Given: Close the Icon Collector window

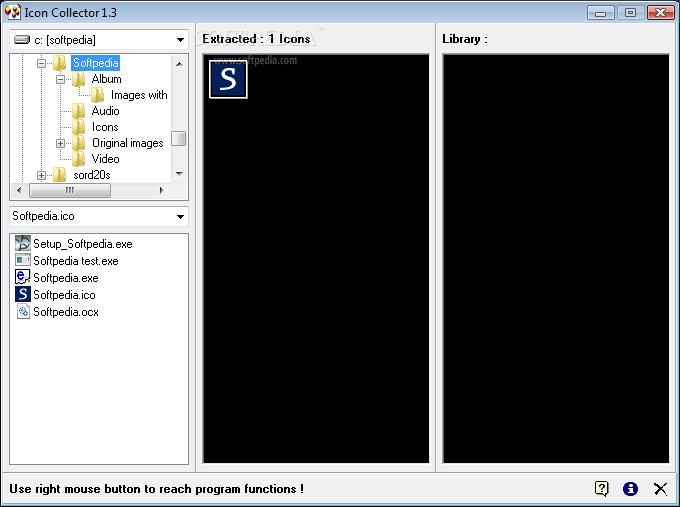Looking at the screenshot, I should pyautogui.click(x=660, y=13).
